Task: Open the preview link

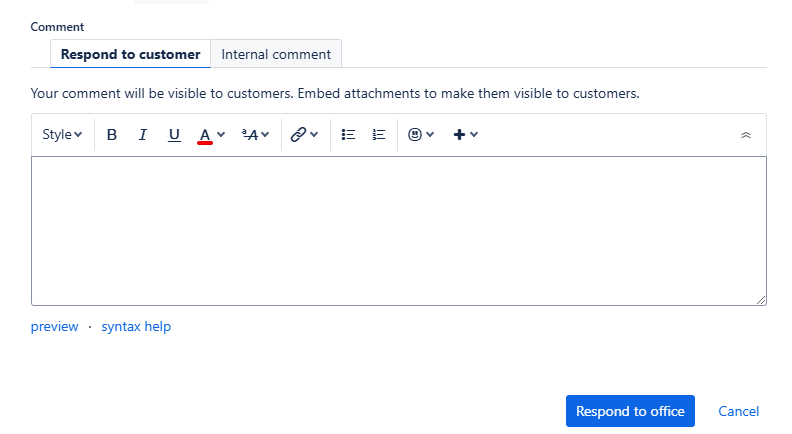Action: pos(55,326)
